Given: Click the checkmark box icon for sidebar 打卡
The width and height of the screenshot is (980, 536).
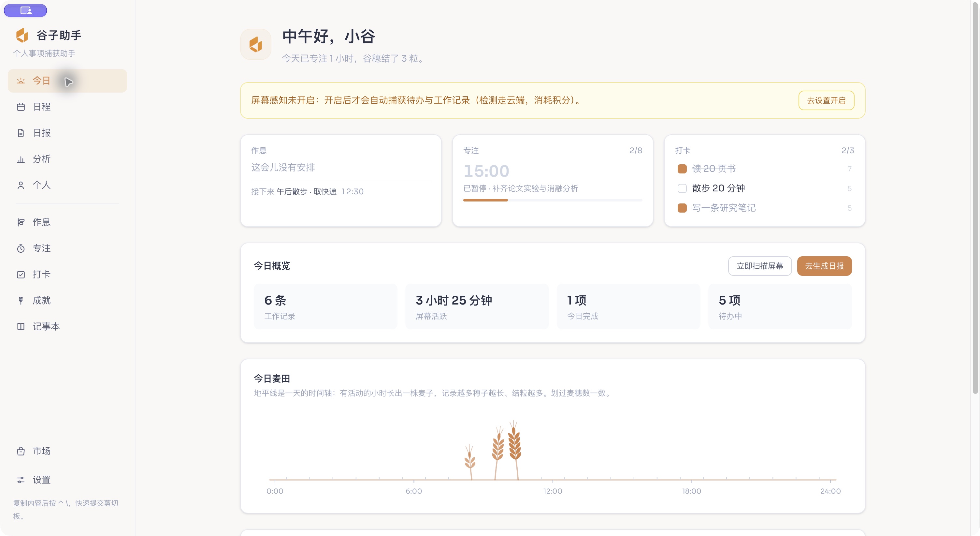Looking at the screenshot, I should (21, 275).
